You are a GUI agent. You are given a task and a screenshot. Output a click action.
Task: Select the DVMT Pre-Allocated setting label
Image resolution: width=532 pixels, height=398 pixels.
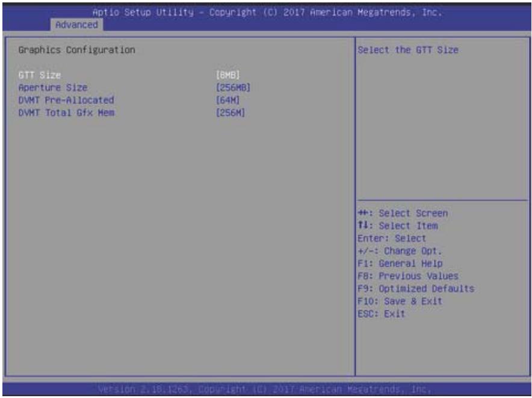tap(66, 100)
